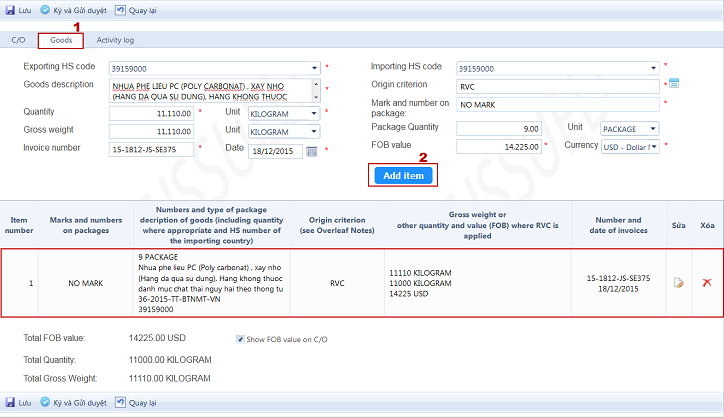Click the Goods description text area
Image resolution: width=724 pixels, height=418 pixels.
tap(211, 91)
